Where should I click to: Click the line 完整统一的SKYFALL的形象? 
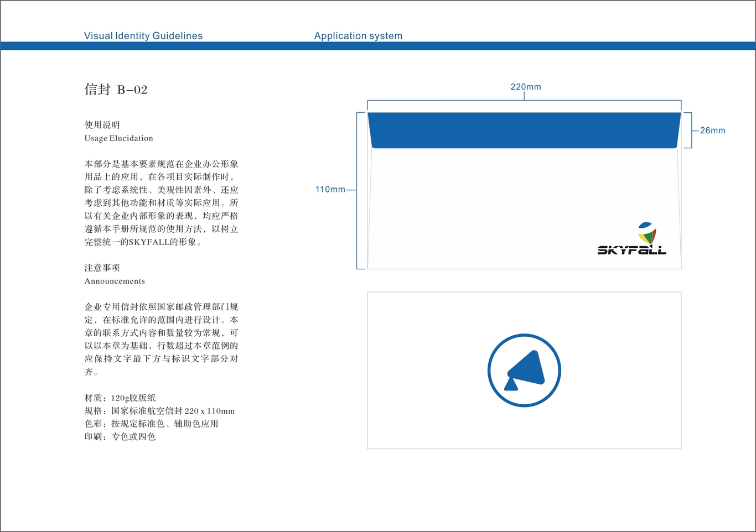[143, 242]
